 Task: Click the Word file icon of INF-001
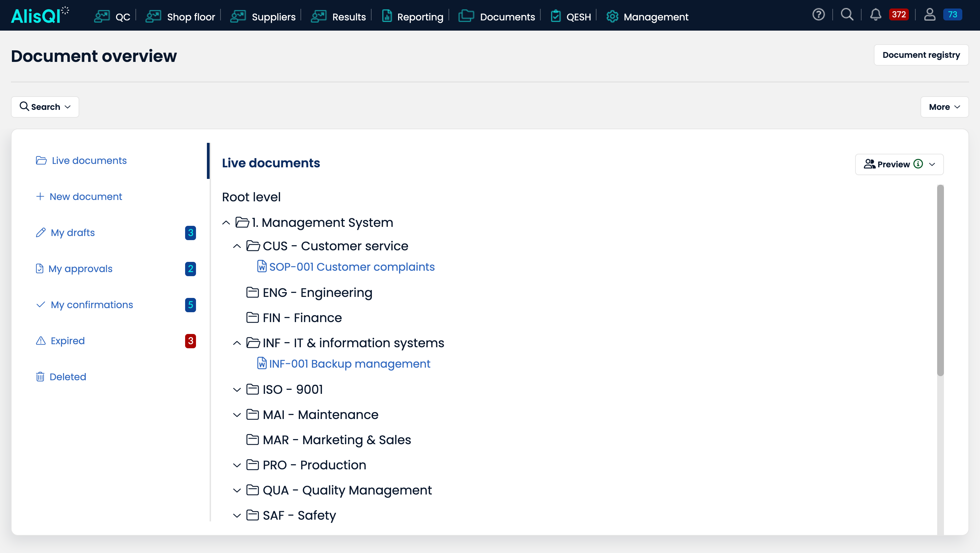coord(262,363)
